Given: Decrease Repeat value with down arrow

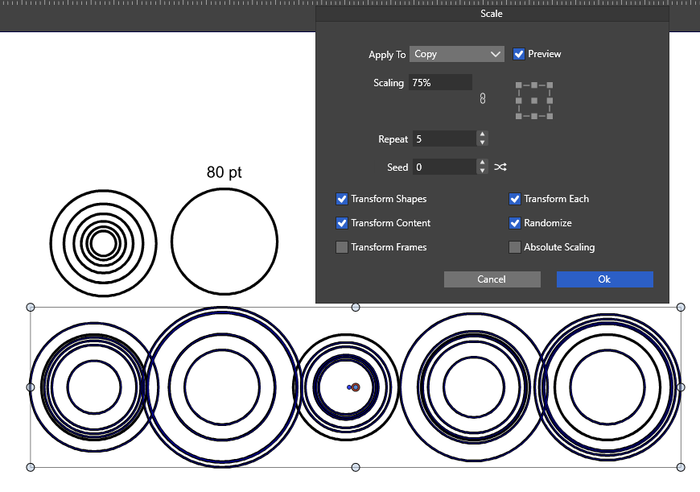Looking at the screenshot, I should click(483, 143).
